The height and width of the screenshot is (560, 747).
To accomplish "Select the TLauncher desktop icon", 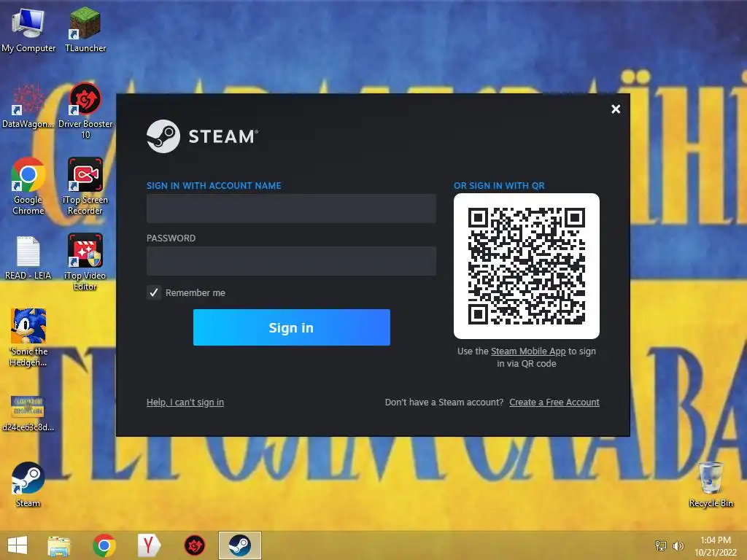I will [x=85, y=30].
